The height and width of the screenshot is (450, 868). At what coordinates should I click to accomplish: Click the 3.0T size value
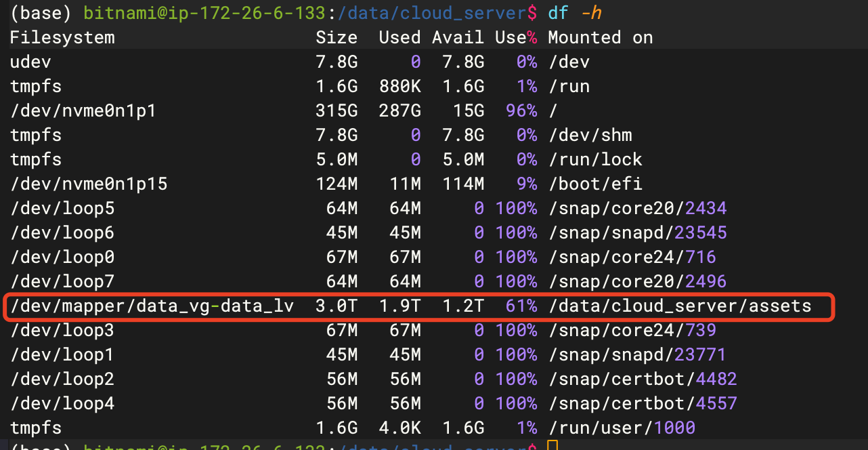[x=337, y=306]
